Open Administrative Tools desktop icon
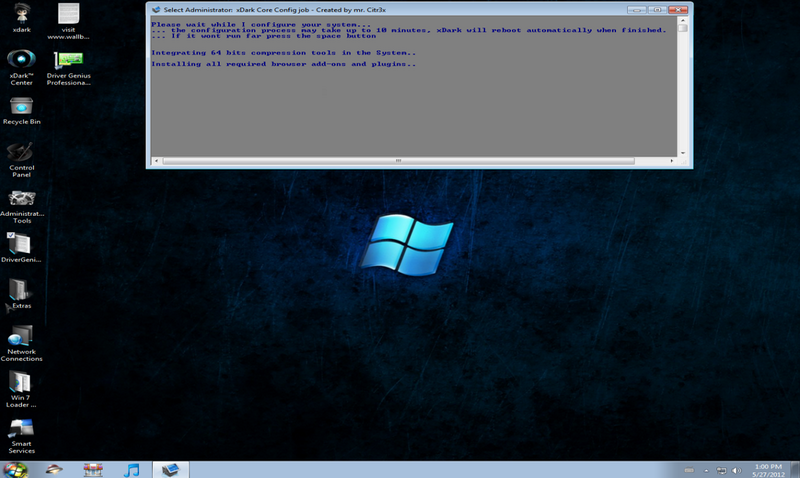The width and height of the screenshot is (800, 478). tap(21, 206)
